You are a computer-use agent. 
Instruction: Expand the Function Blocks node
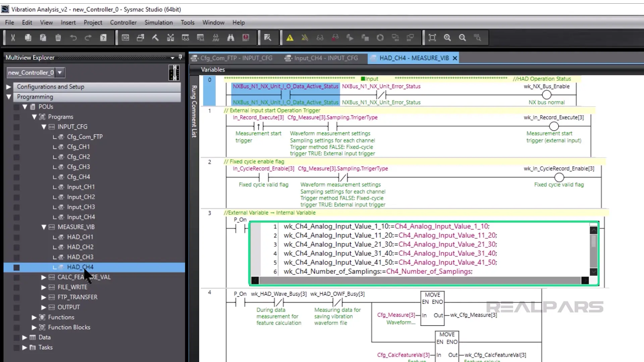34,327
